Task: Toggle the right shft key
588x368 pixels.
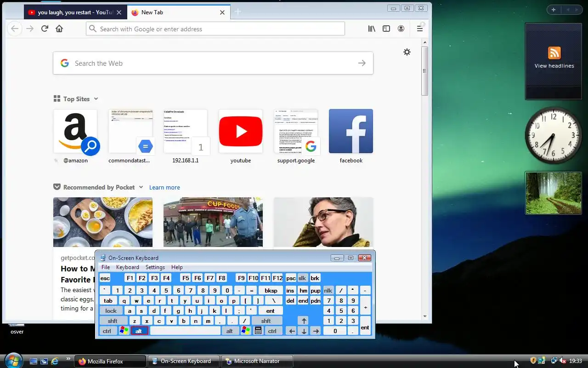Action: [266, 321]
